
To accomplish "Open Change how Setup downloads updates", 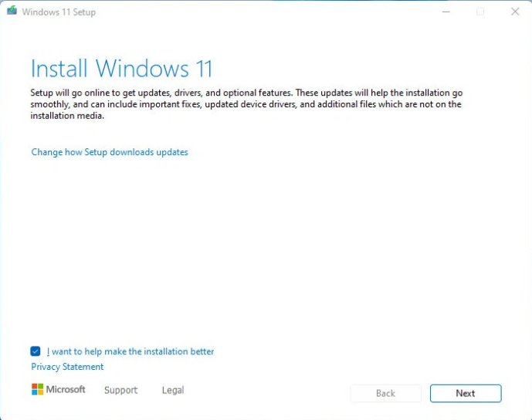I will point(110,152).
